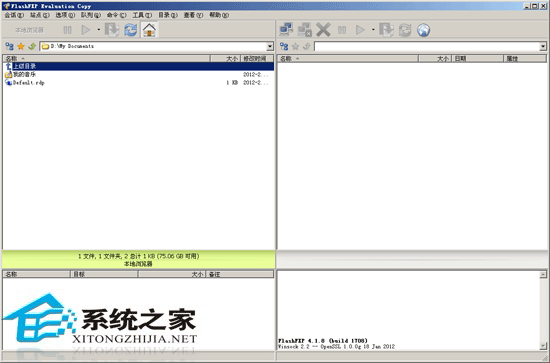Screen dimensions: 550x363
Task: Click the folder icon beside 我的音乐
Action: tap(8, 74)
